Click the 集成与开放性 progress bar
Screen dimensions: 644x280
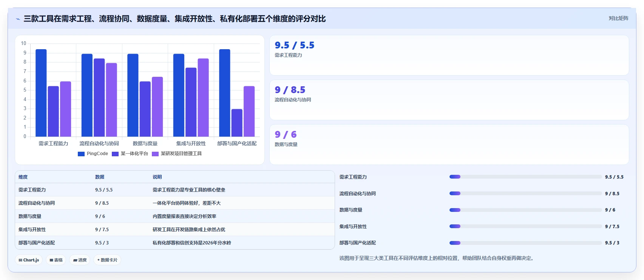525,226
